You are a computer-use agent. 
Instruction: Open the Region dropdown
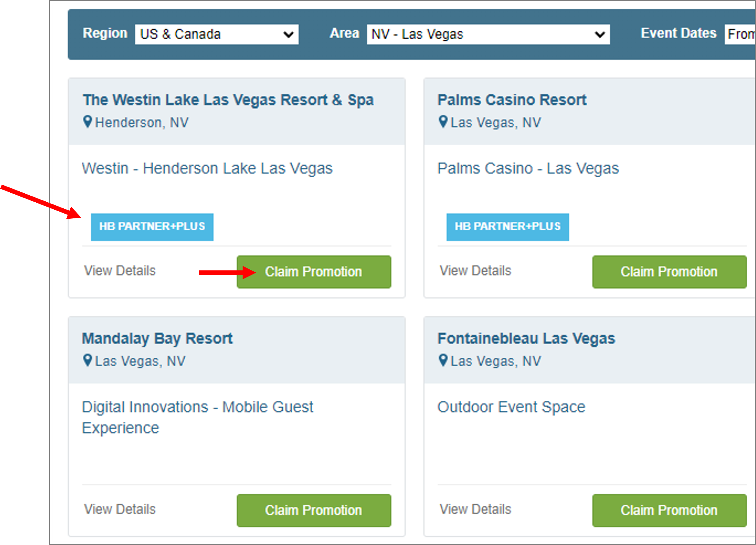click(x=216, y=34)
